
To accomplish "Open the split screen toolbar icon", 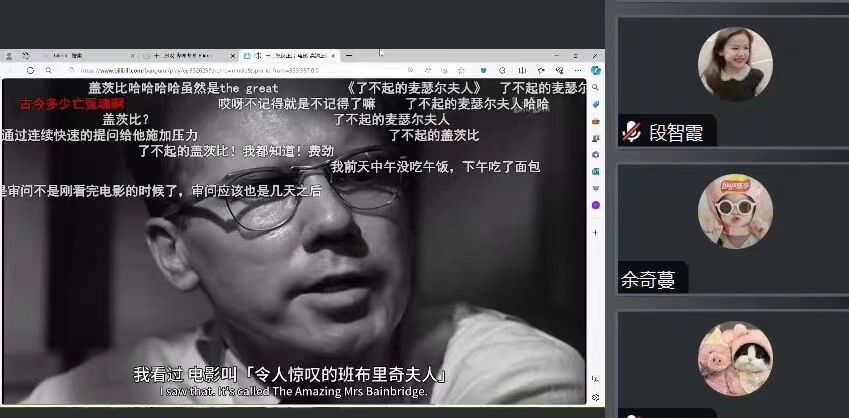I will click(x=523, y=70).
